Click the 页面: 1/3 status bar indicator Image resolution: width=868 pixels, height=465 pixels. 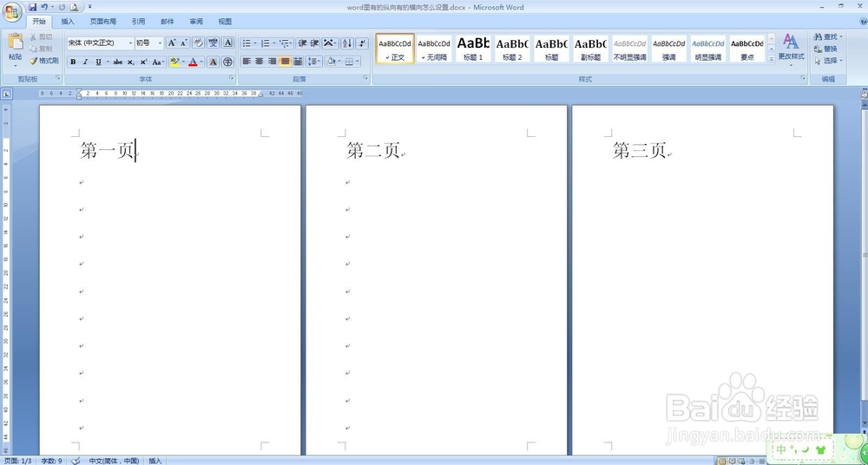point(18,461)
